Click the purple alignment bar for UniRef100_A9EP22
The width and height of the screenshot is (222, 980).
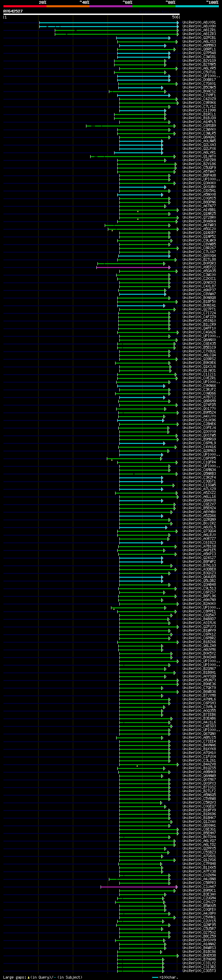(134, 267)
